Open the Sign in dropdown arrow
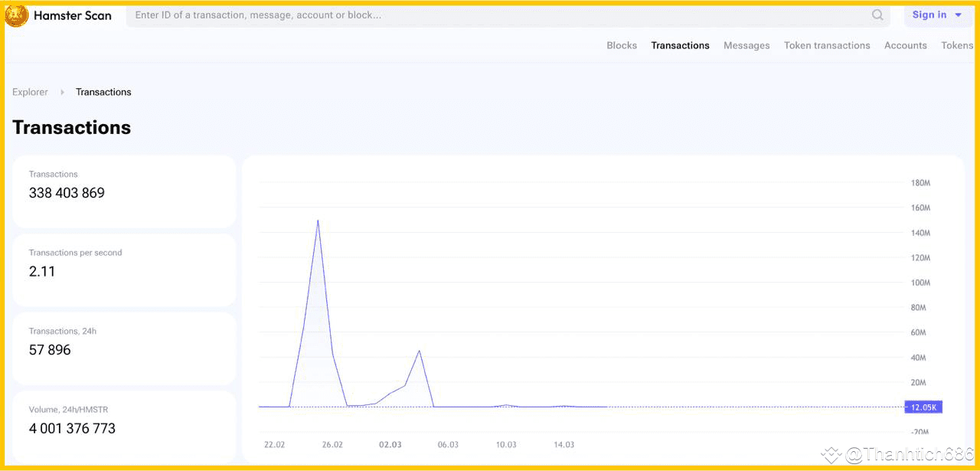980x471 pixels. [x=958, y=15]
